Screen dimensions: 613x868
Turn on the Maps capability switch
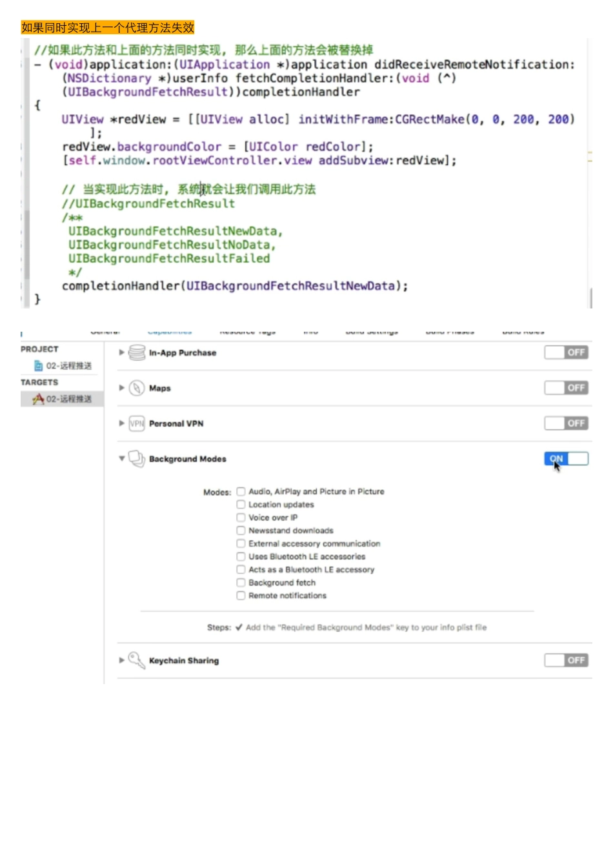click(x=566, y=388)
